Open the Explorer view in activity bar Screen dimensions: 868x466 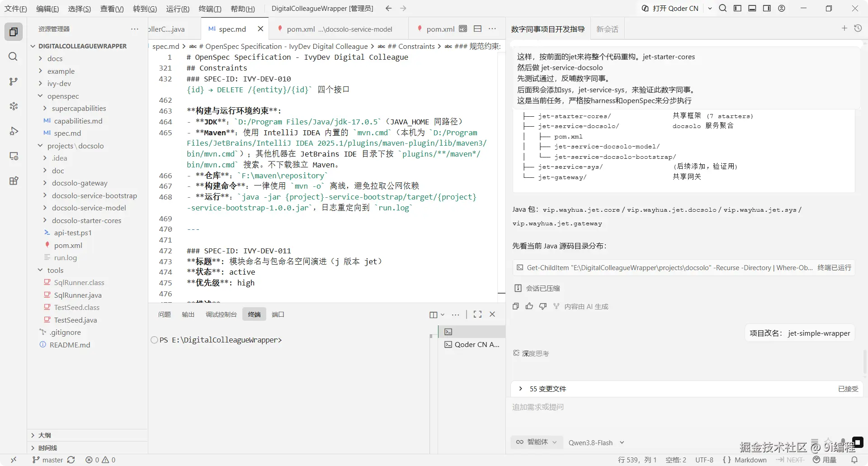click(x=14, y=32)
